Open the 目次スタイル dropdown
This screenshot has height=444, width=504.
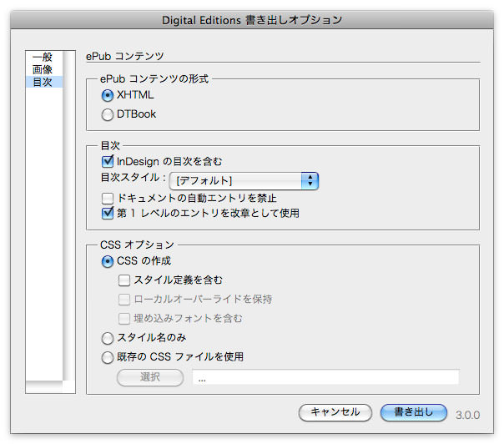tap(244, 180)
